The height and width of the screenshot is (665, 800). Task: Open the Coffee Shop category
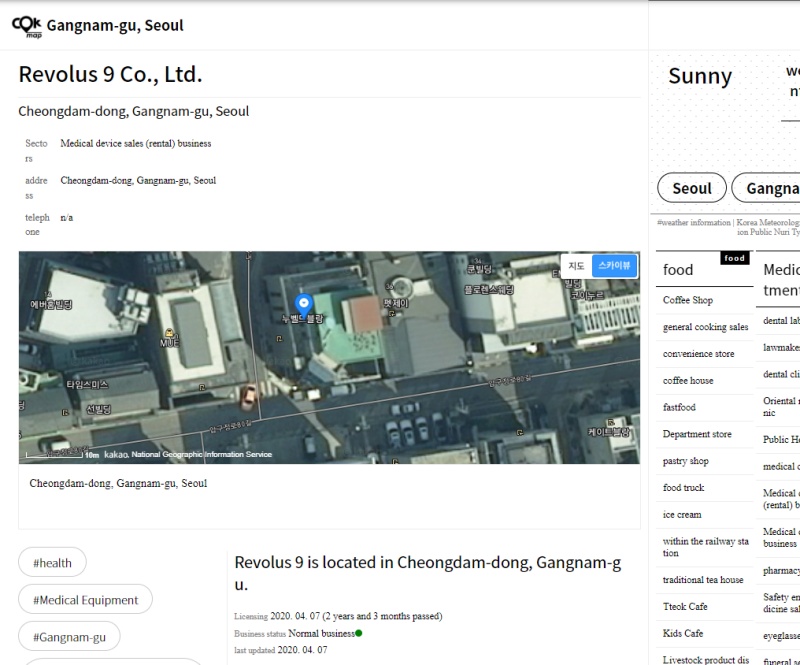tap(688, 300)
